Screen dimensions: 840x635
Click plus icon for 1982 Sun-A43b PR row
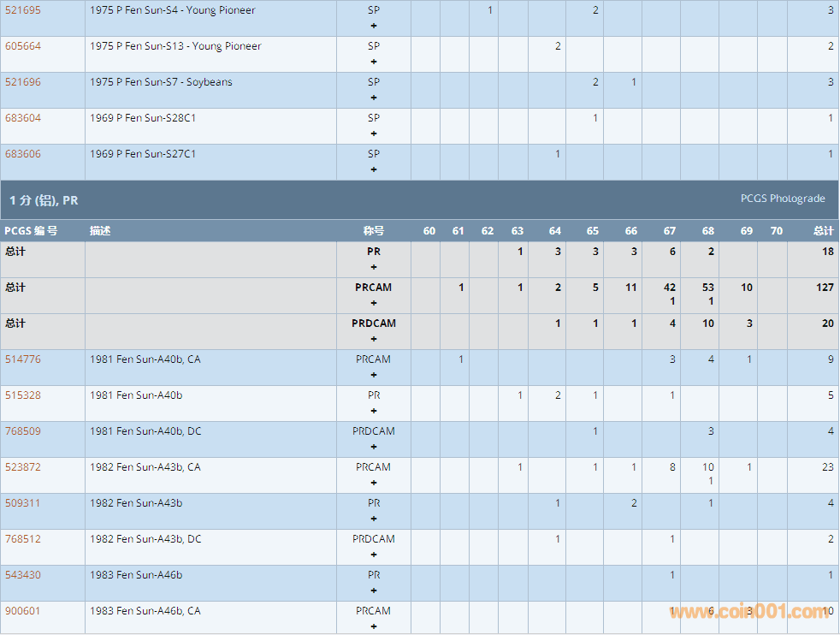[x=374, y=519]
